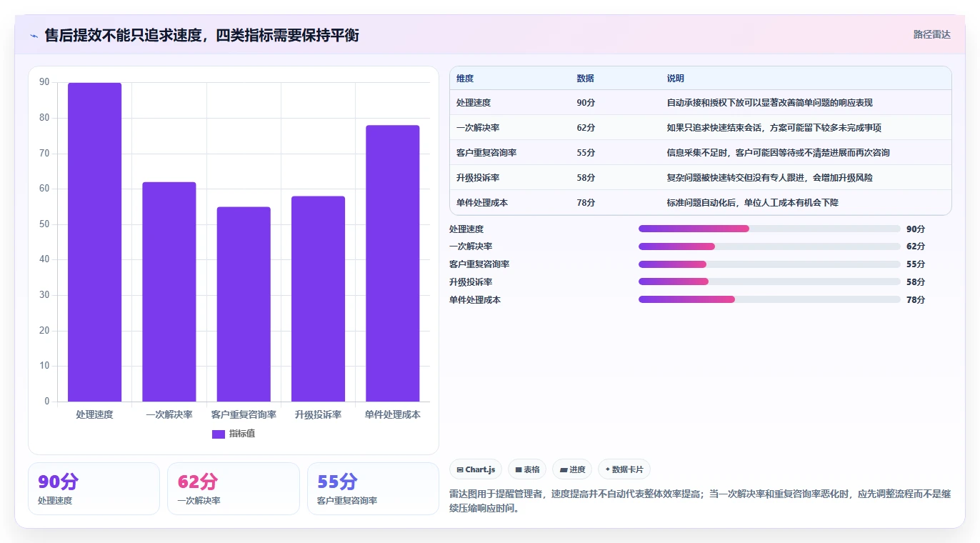Open the 90分 处理速度 data card
This screenshot has height=543, width=980.
[x=94, y=489]
